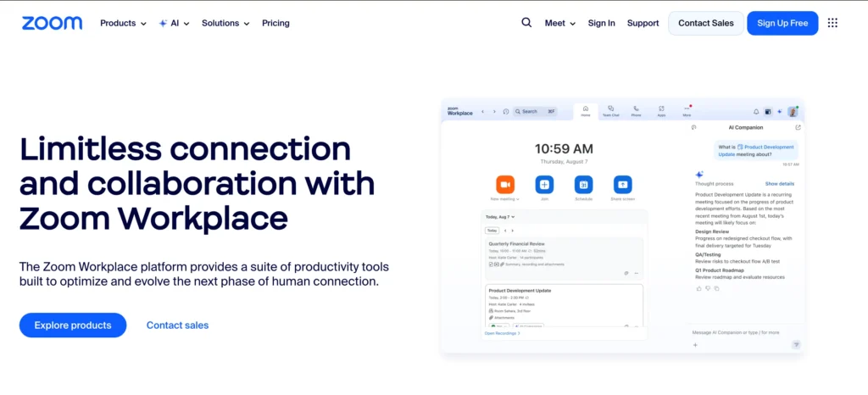The width and height of the screenshot is (868, 395).
Task: Click the Today button in calendar list
Action: click(x=492, y=231)
